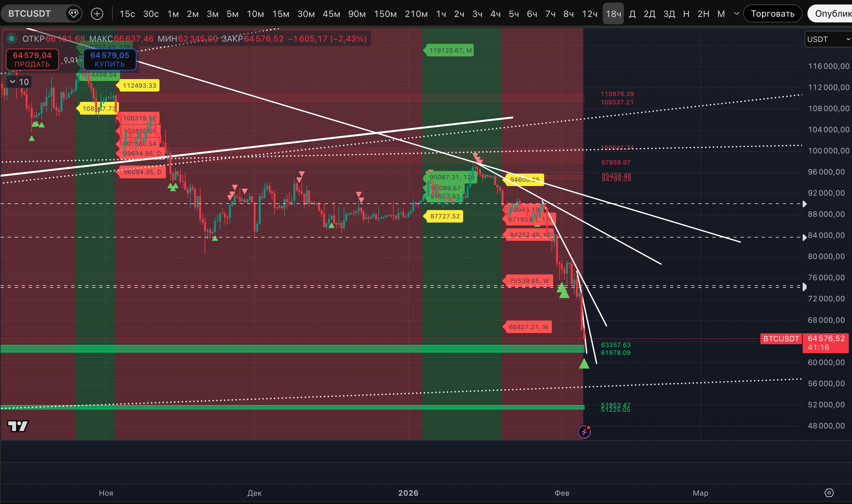Click the purple lightning bolt icon
This screenshot has height=504, width=852.
point(584,432)
